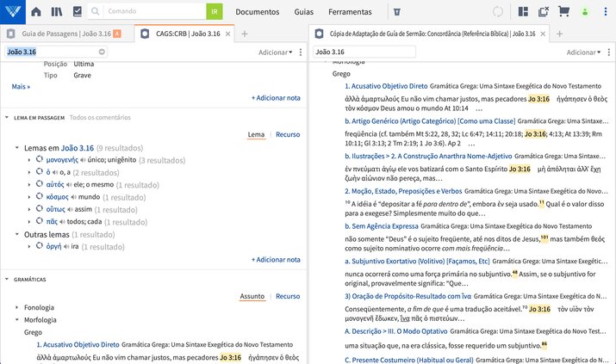Open Artigo Genérico (Artigo Categórico) link
This screenshot has width=616, height=364.
(x=430, y=121)
